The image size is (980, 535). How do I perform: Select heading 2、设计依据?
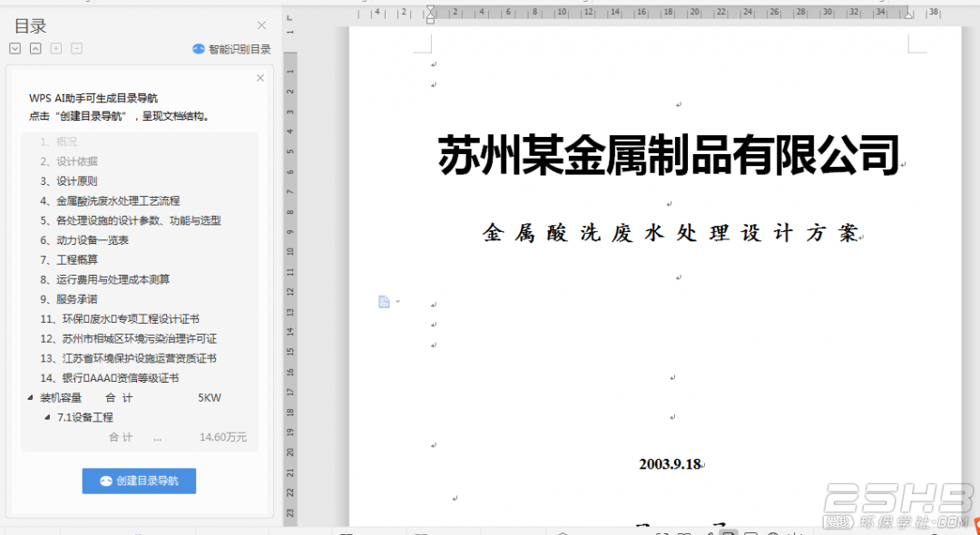69,161
